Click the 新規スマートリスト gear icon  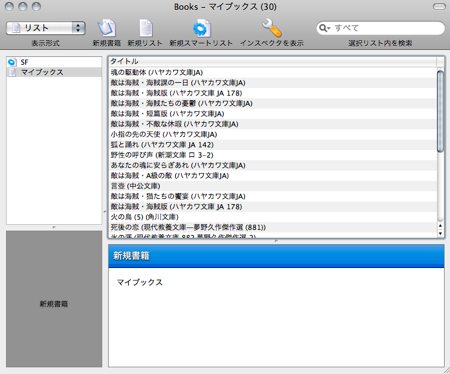pos(201,29)
